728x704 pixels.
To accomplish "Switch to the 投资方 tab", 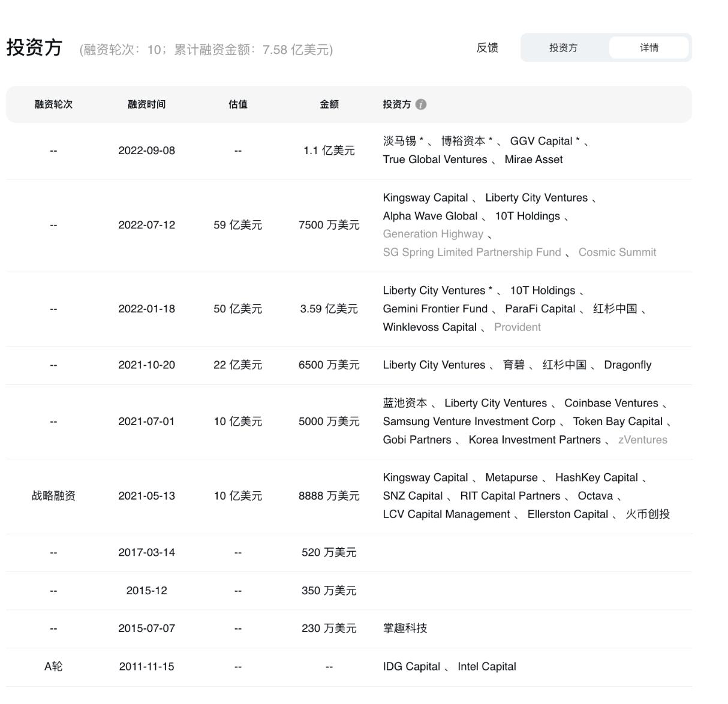I will tap(564, 48).
